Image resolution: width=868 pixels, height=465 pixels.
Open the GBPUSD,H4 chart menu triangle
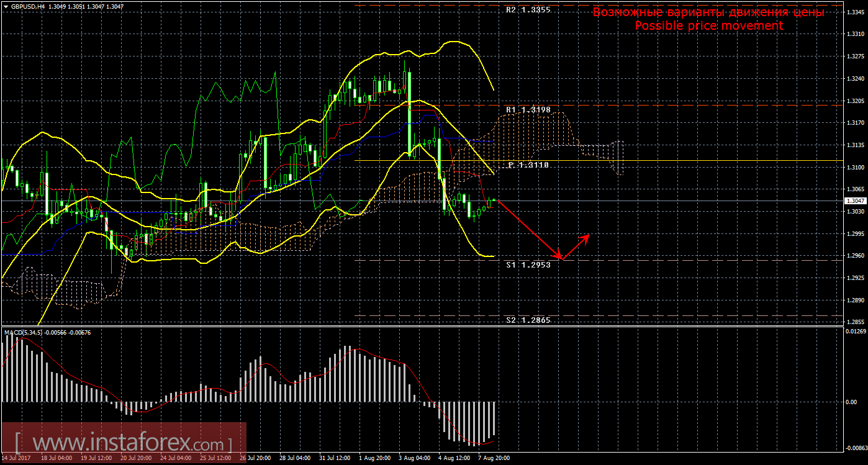(6, 6)
